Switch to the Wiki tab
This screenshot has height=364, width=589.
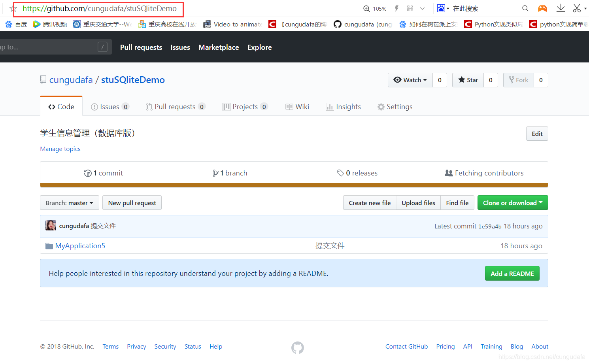(297, 107)
